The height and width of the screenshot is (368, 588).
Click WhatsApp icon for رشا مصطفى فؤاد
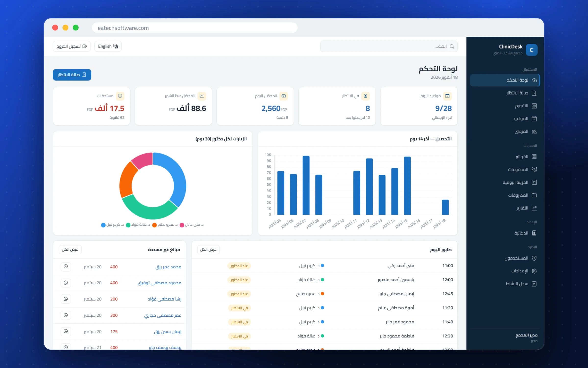click(x=66, y=299)
